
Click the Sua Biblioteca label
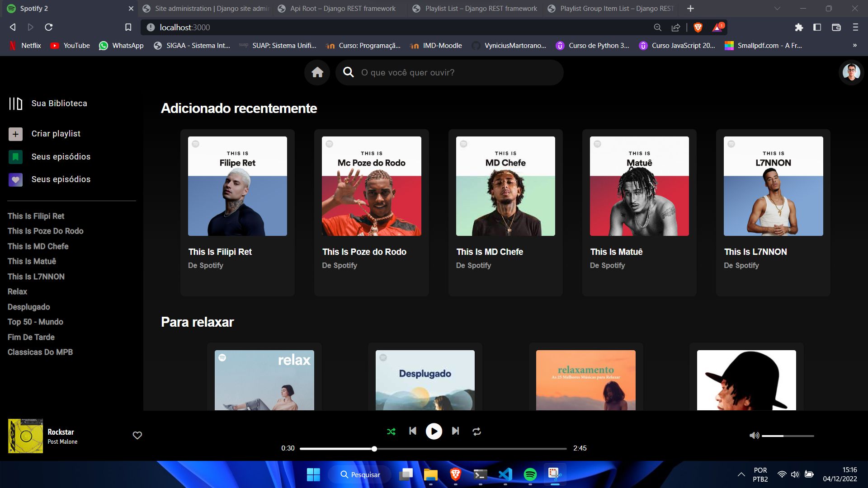[59, 103]
